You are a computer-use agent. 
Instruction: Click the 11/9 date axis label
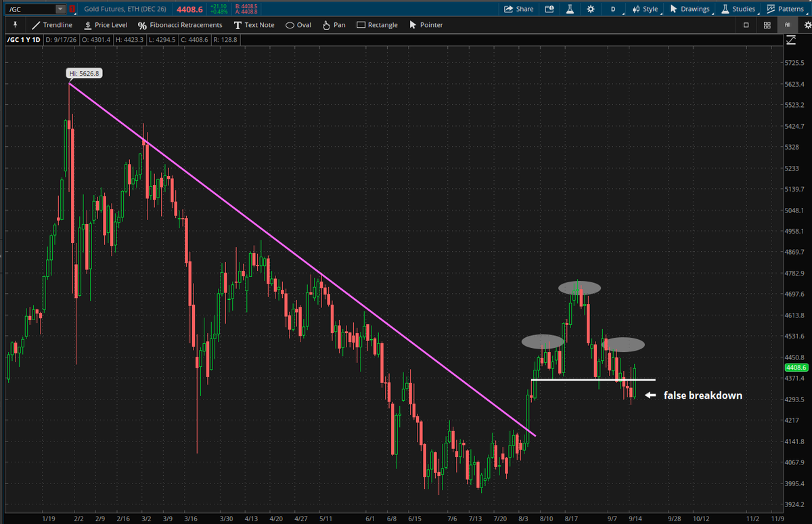(x=777, y=517)
